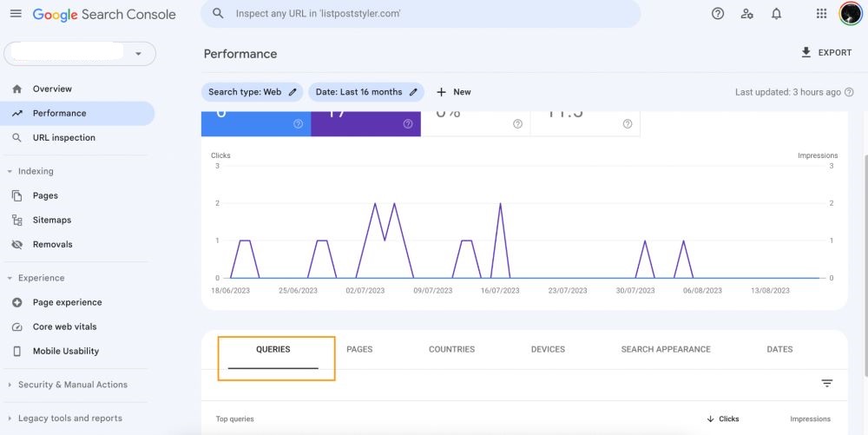The height and width of the screenshot is (435, 868).
Task: Toggle the Average position card
Action: (x=585, y=123)
